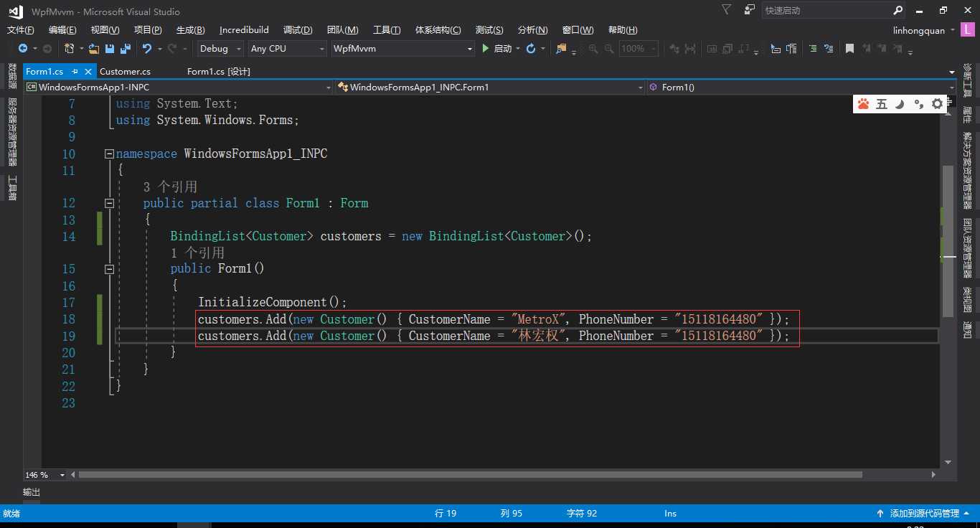Open the notifications filter funnel icon
Image resolution: width=980 pixels, height=528 pixels.
click(727, 10)
